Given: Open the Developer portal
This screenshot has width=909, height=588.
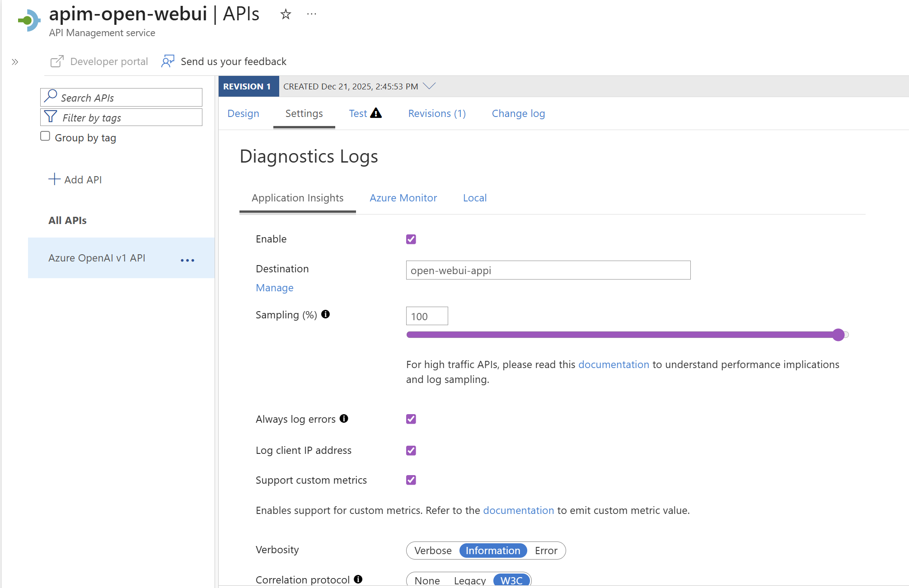Looking at the screenshot, I should pos(99,61).
